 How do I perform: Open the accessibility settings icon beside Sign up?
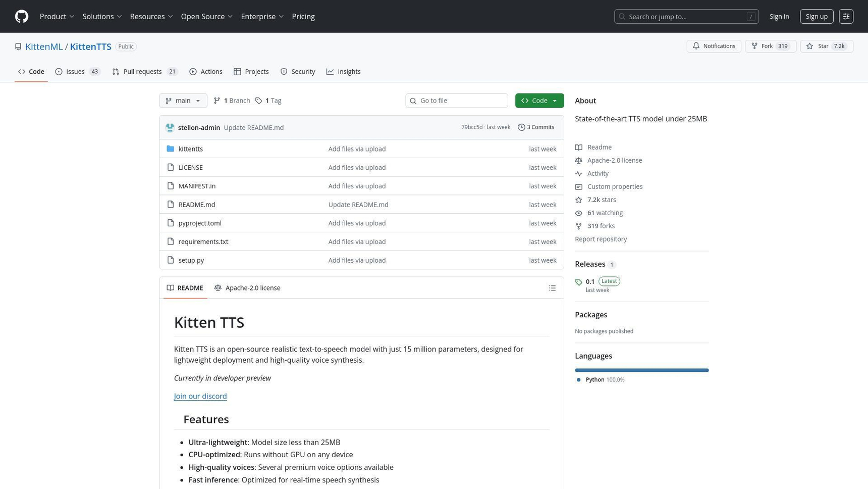tap(846, 17)
